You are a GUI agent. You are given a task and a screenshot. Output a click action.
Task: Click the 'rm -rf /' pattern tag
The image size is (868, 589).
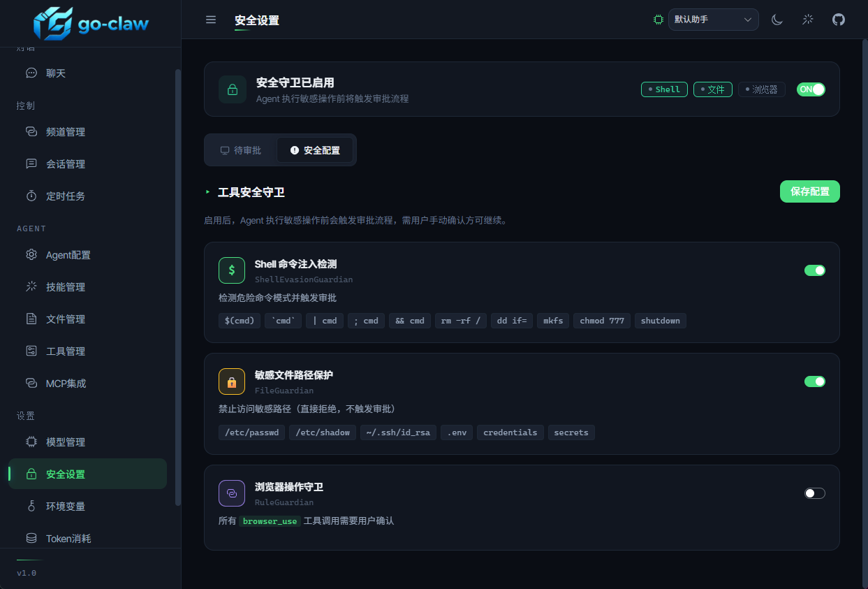pos(461,321)
